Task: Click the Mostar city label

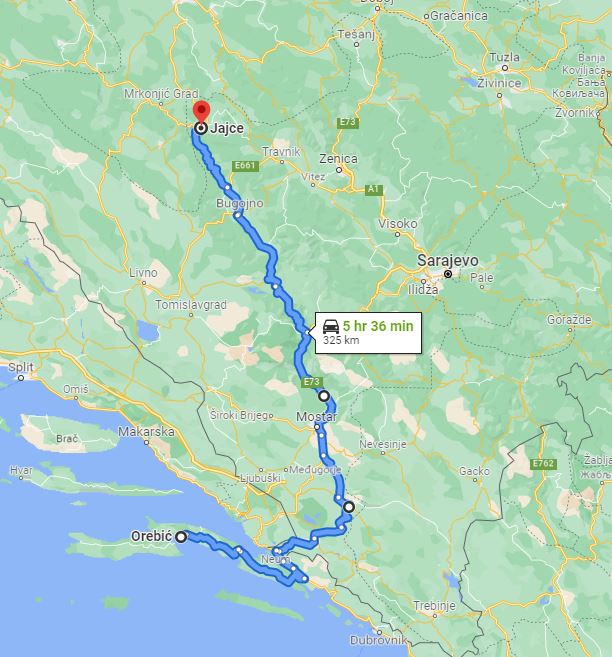Action: click(317, 416)
